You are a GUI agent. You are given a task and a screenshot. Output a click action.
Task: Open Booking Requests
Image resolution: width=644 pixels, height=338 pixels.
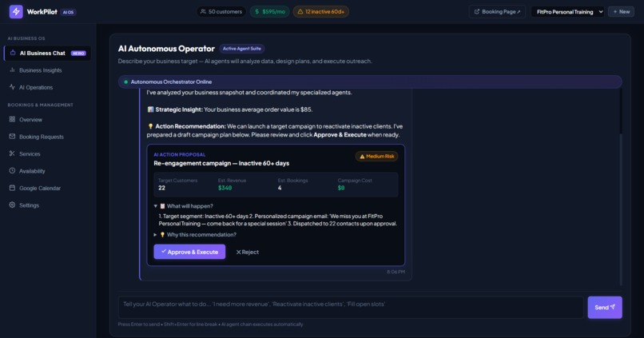coord(48,137)
